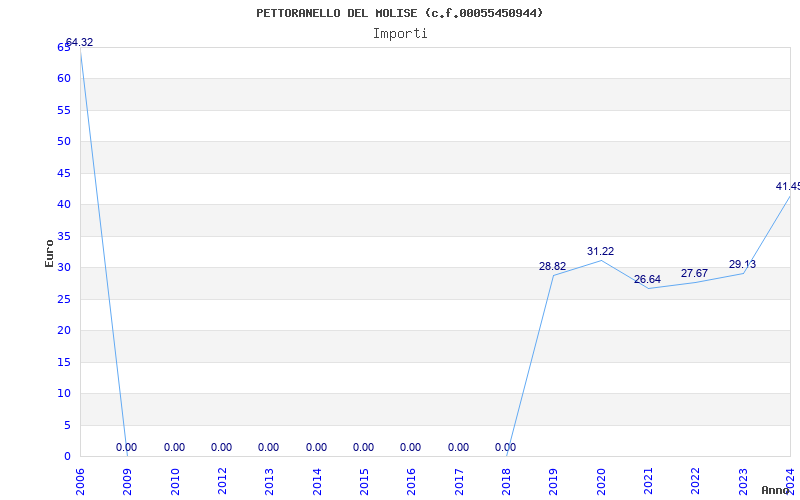
Task: Select the 31.22 peak label
Action: pyautogui.click(x=601, y=251)
